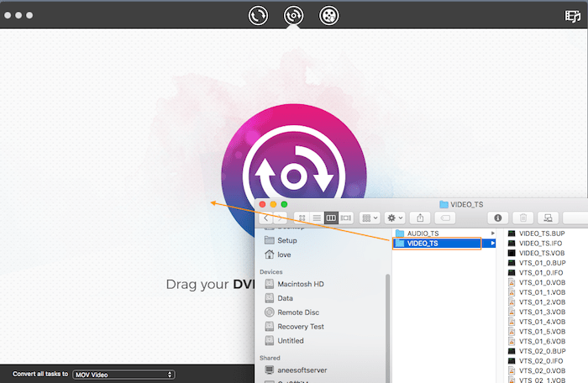Click the Finder Delete trash button
The width and height of the screenshot is (588, 383).
pyautogui.click(x=523, y=218)
